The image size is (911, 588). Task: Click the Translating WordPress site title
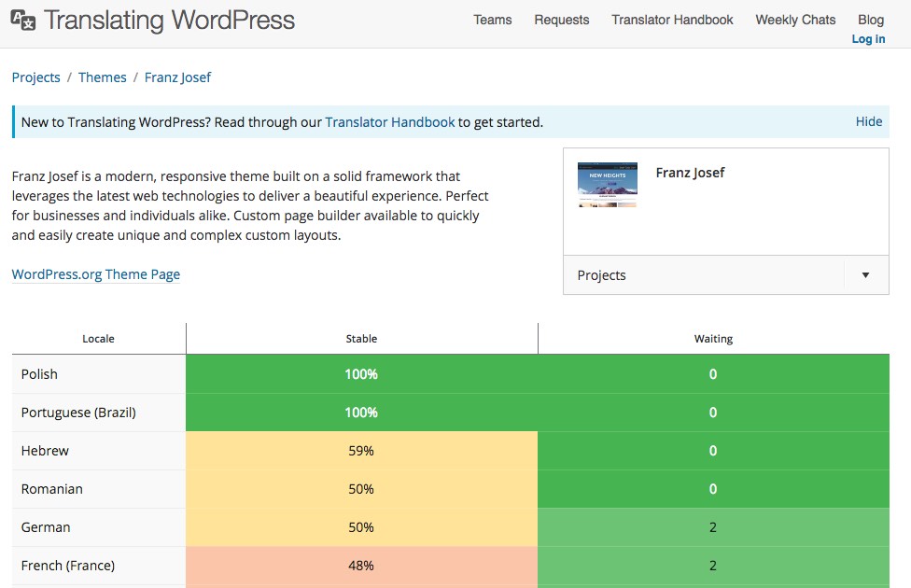[170, 21]
